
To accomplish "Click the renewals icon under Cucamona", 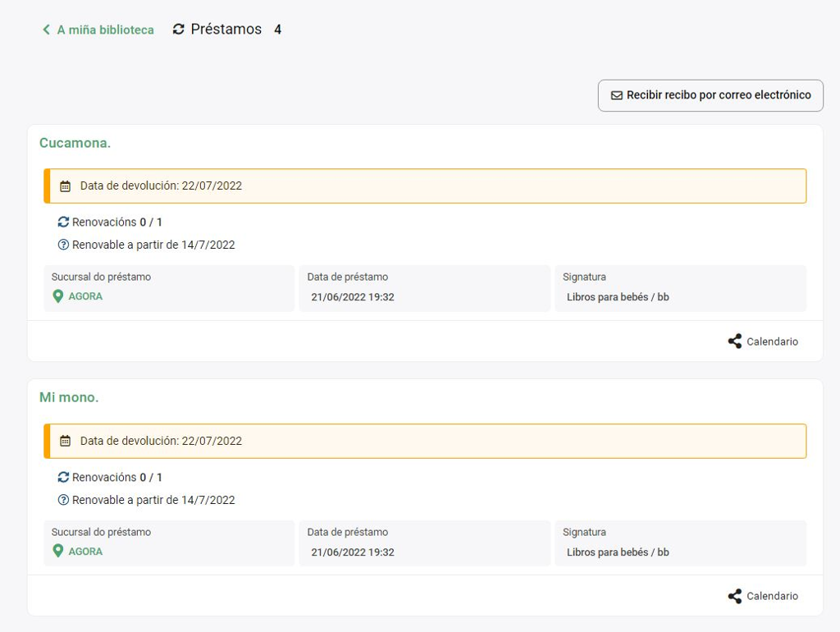I will (x=63, y=222).
